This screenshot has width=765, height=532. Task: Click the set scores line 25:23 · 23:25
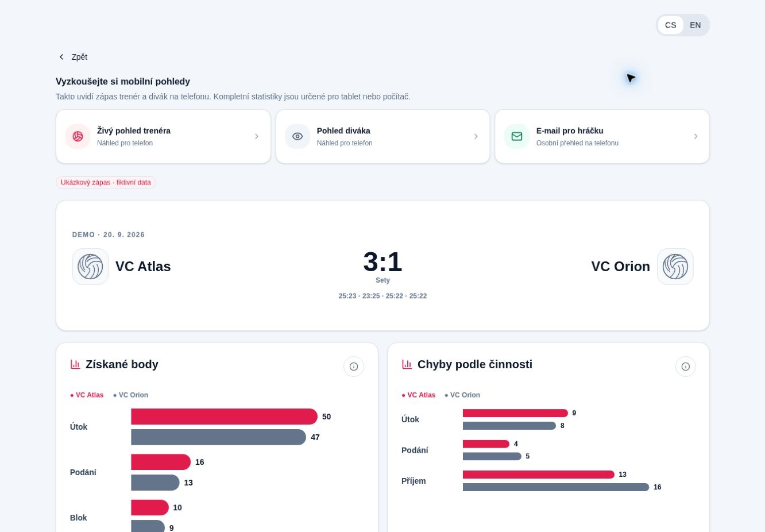coord(382,296)
